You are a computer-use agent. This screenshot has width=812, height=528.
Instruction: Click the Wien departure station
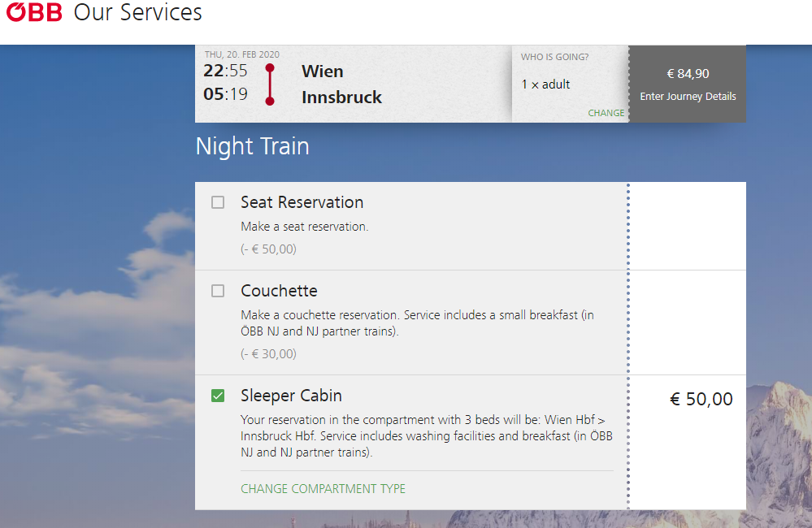323,71
